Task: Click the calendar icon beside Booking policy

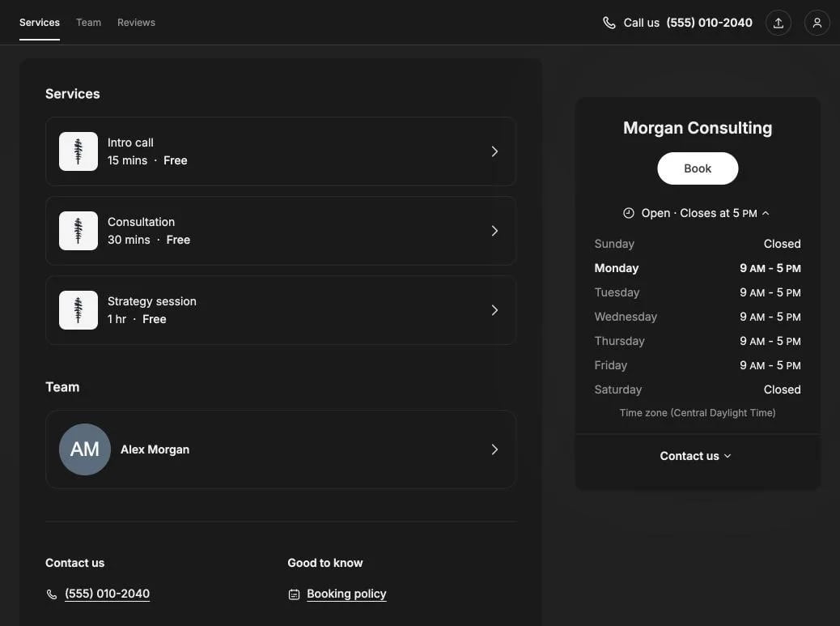Action: coord(294,594)
